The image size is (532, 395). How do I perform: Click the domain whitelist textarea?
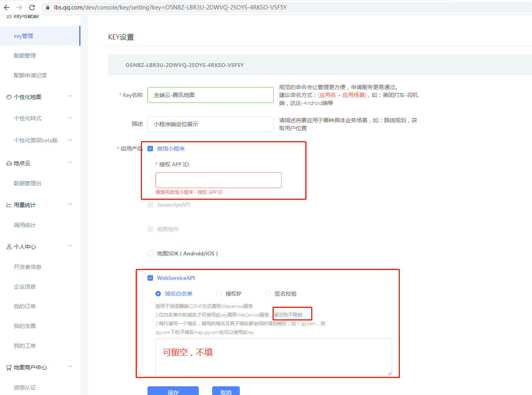(274, 357)
